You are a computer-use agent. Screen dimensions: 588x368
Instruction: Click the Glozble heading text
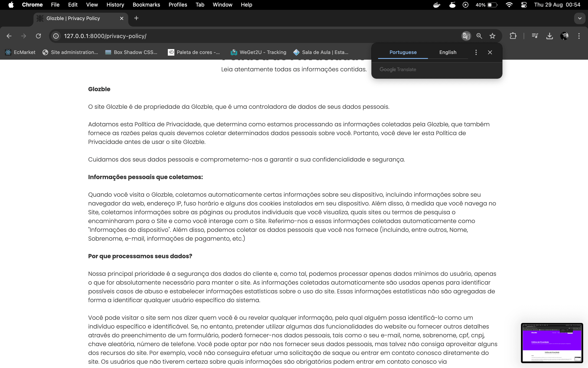pos(99,89)
